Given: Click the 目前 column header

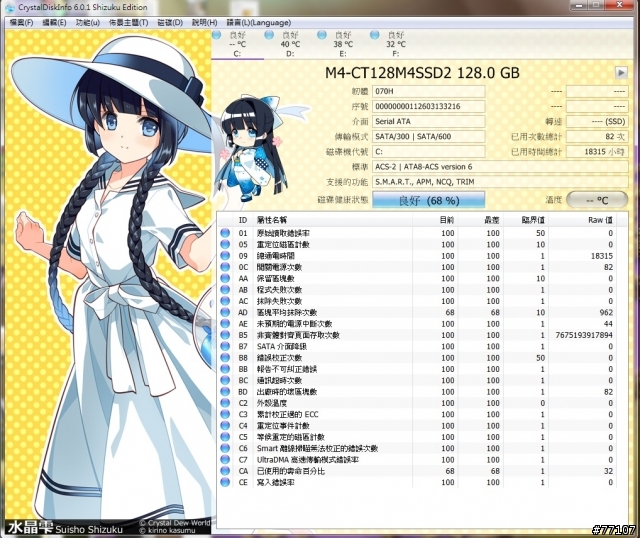Looking at the screenshot, I should [435, 220].
